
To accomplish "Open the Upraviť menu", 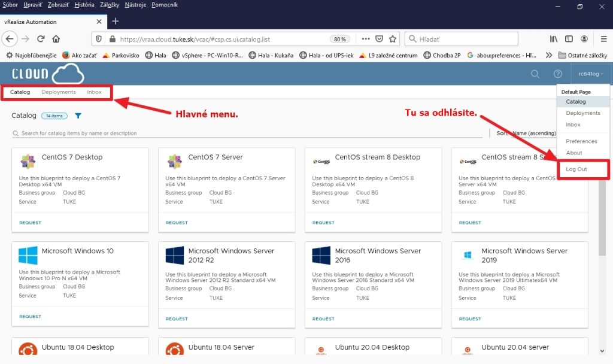I will click(33, 5).
